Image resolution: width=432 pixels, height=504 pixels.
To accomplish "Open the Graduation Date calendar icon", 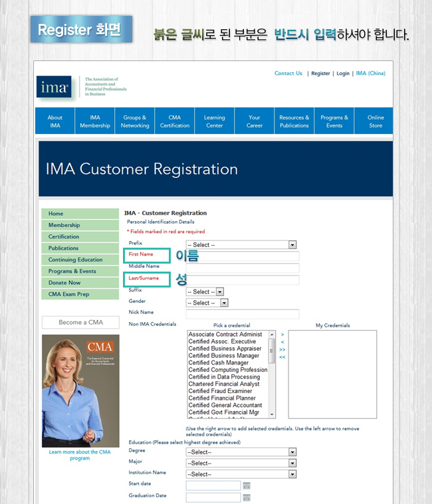I will tap(247, 497).
